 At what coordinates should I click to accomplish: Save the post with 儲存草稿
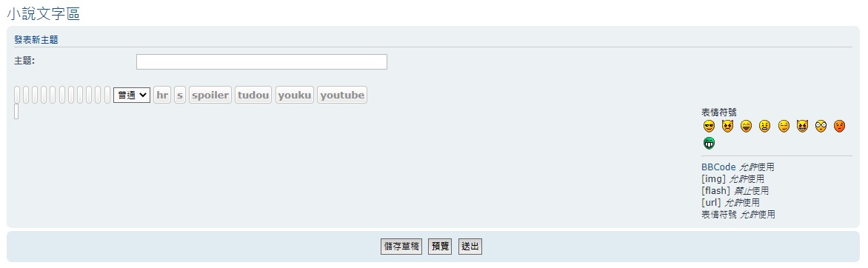click(401, 247)
